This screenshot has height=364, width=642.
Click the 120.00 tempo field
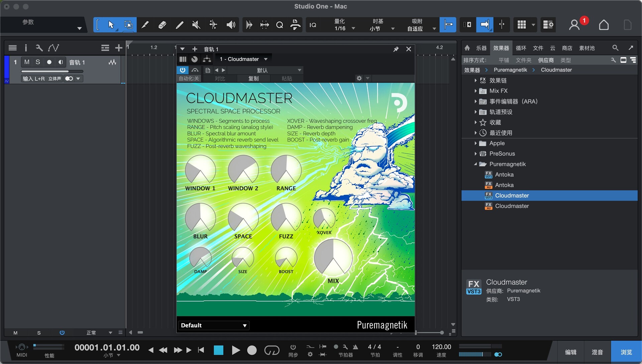point(441,347)
